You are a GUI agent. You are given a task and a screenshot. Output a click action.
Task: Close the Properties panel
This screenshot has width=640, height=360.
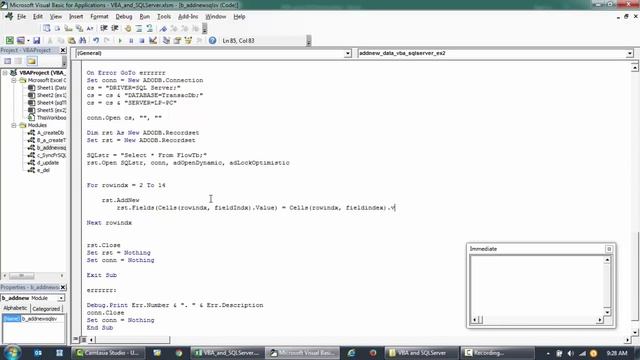(63, 287)
